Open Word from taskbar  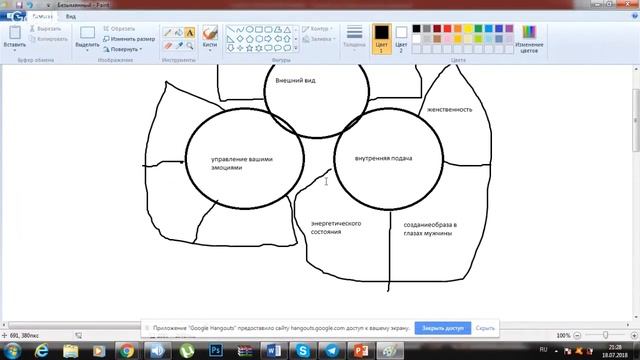(x=273, y=351)
